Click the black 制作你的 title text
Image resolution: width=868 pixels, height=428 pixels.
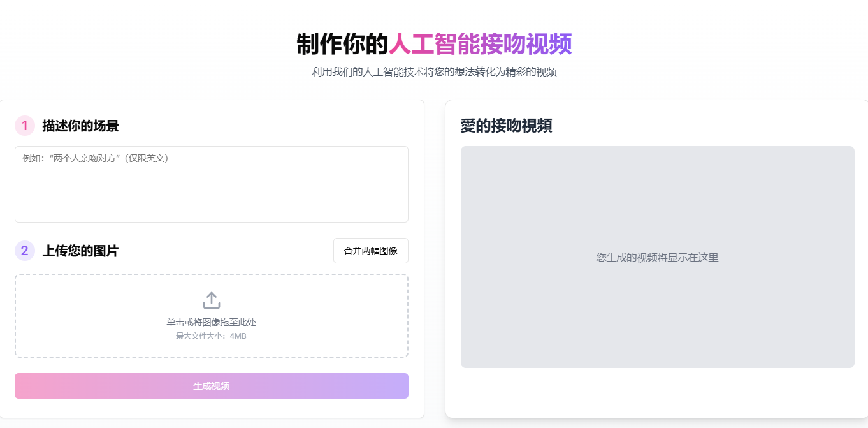pyautogui.click(x=342, y=44)
